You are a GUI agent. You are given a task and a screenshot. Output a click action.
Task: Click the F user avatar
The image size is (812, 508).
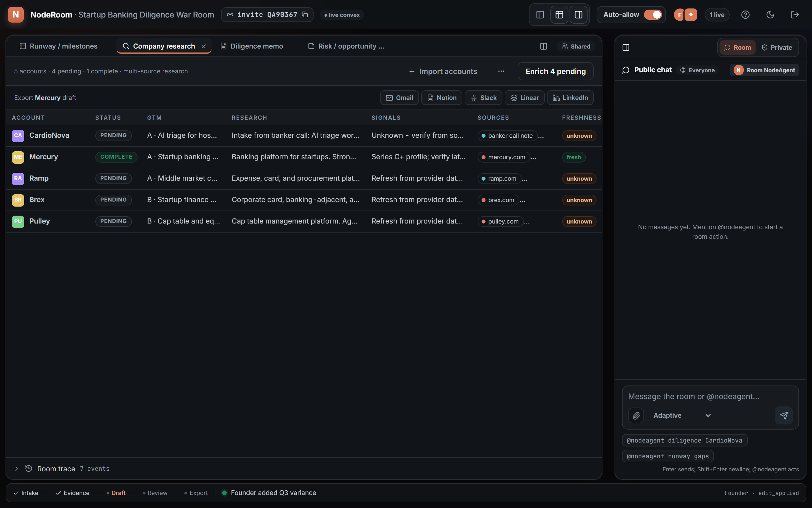point(679,14)
